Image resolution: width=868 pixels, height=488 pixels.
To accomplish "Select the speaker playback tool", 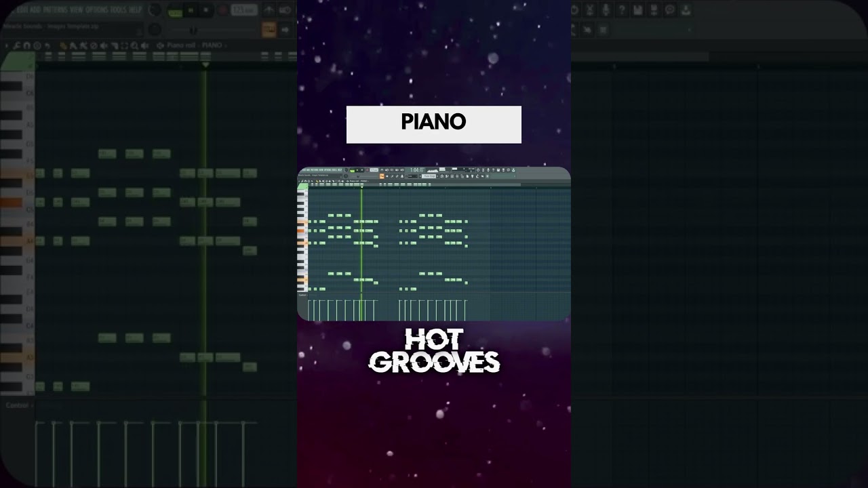I will pos(144,45).
